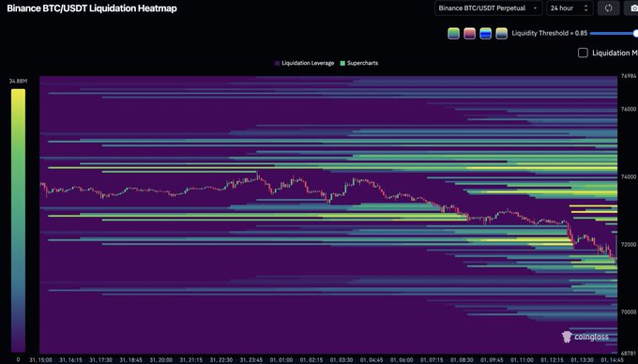The image size is (638, 364).
Task: Toggle the Supercharts legend series
Action: click(x=359, y=63)
